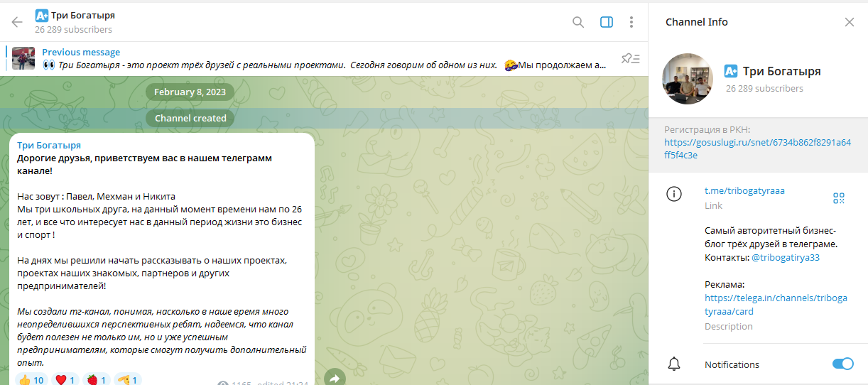Screen dimensions: 868x385
Task: Show QR code for channel link
Action: coord(839,198)
